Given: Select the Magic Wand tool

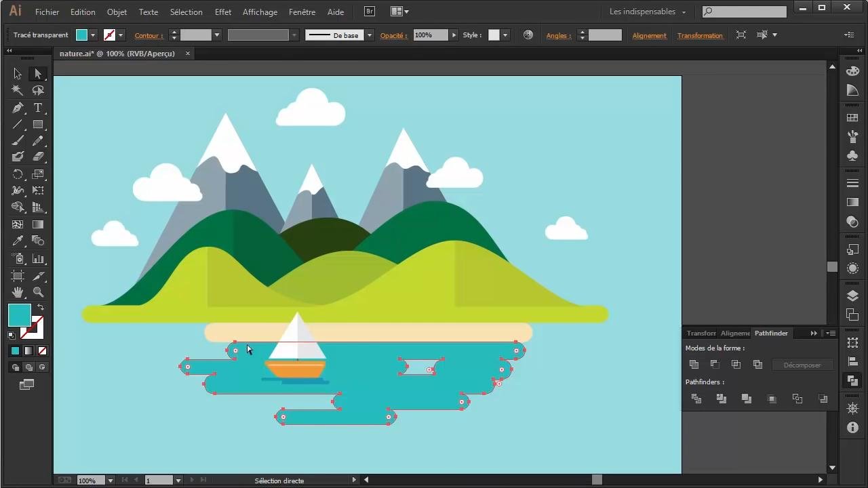Looking at the screenshot, I should 18,90.
